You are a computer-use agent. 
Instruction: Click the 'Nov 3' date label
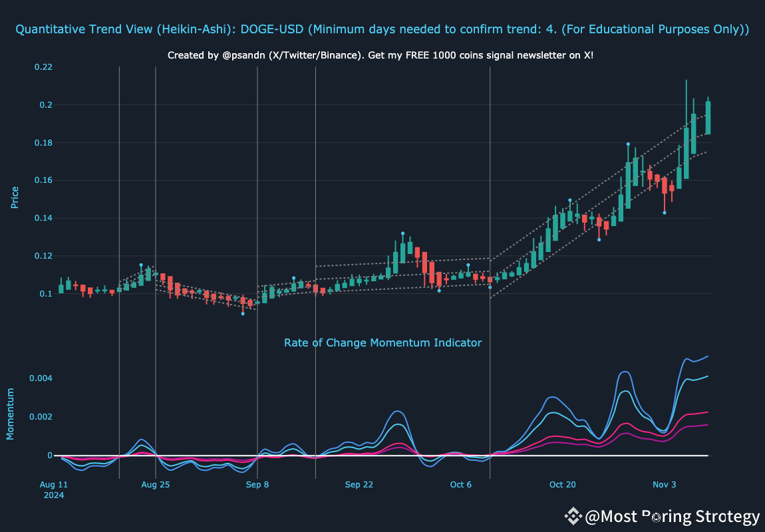665,485
